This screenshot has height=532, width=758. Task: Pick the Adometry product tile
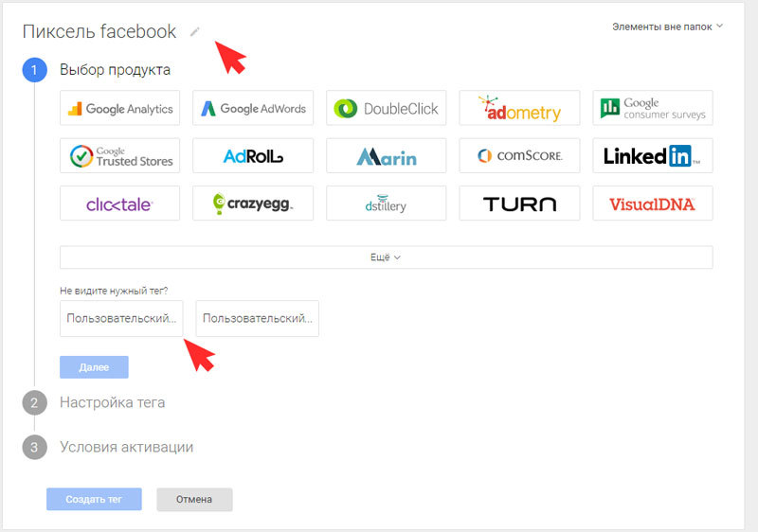coord(519,108)
